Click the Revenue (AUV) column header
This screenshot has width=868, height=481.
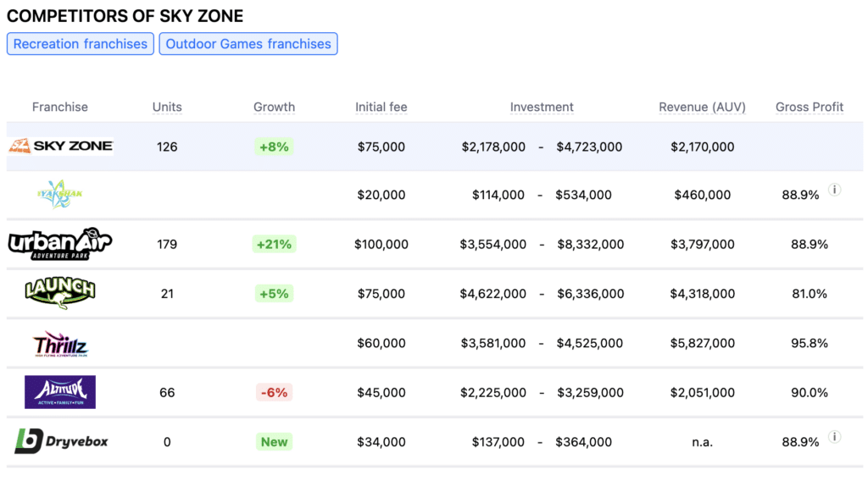pos(702,107)
